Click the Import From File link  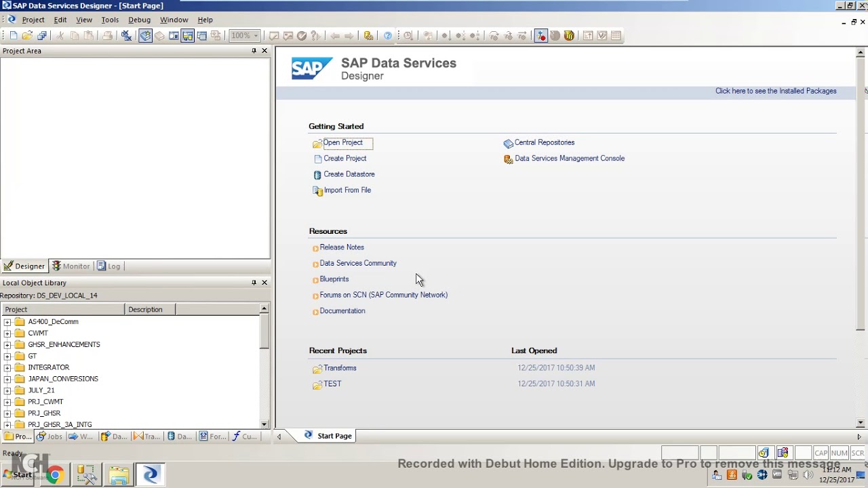[x=347, y=190]
